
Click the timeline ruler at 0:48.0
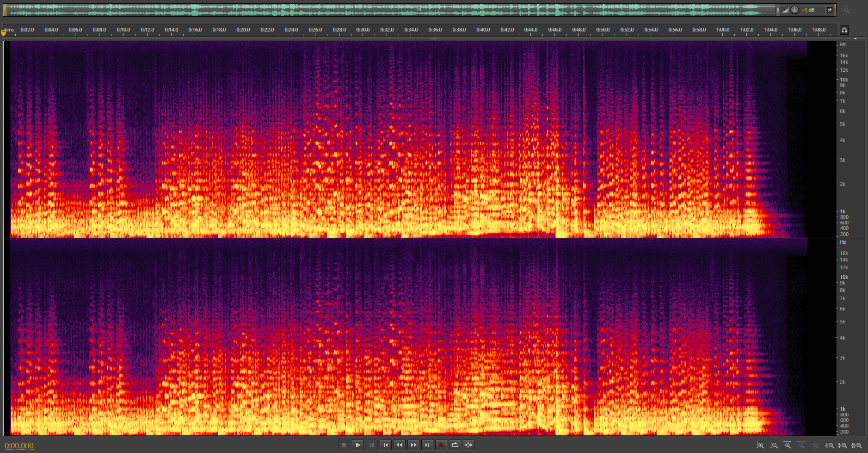pyautogui.click(x=579, y=30)
